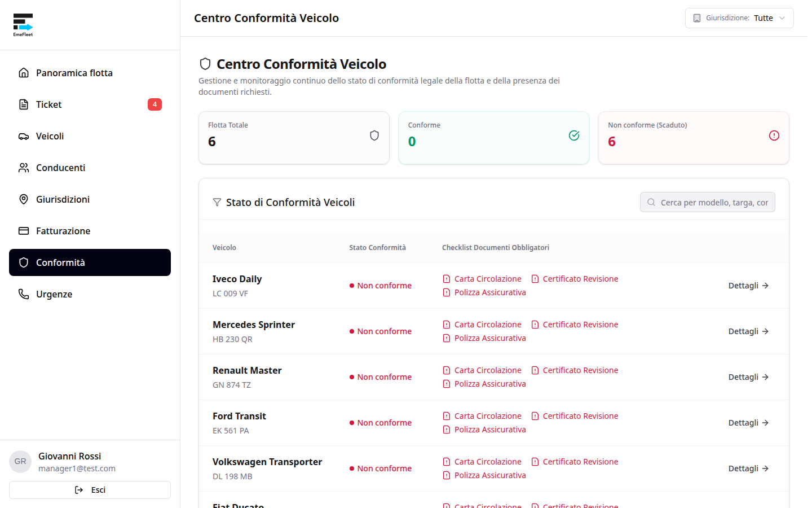Click the card icon beside Fatturazione
812x508 pixels.
click(24, 231)
